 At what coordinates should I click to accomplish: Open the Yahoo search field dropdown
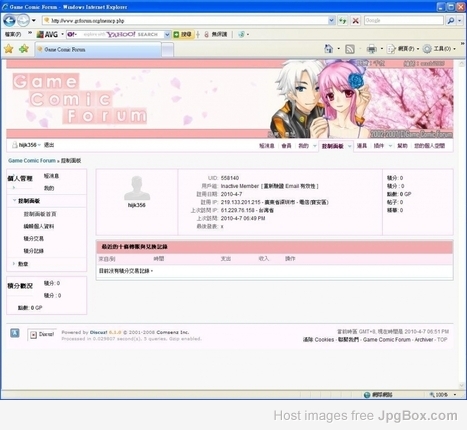coord(167,34)
